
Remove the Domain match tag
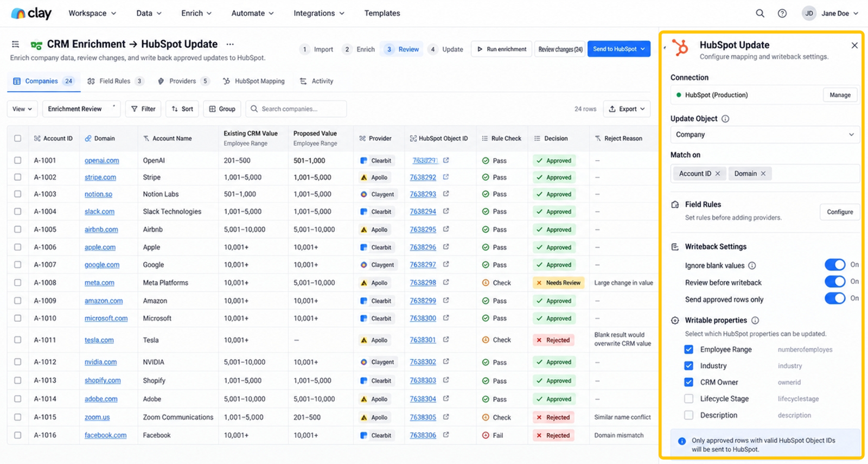763,174
